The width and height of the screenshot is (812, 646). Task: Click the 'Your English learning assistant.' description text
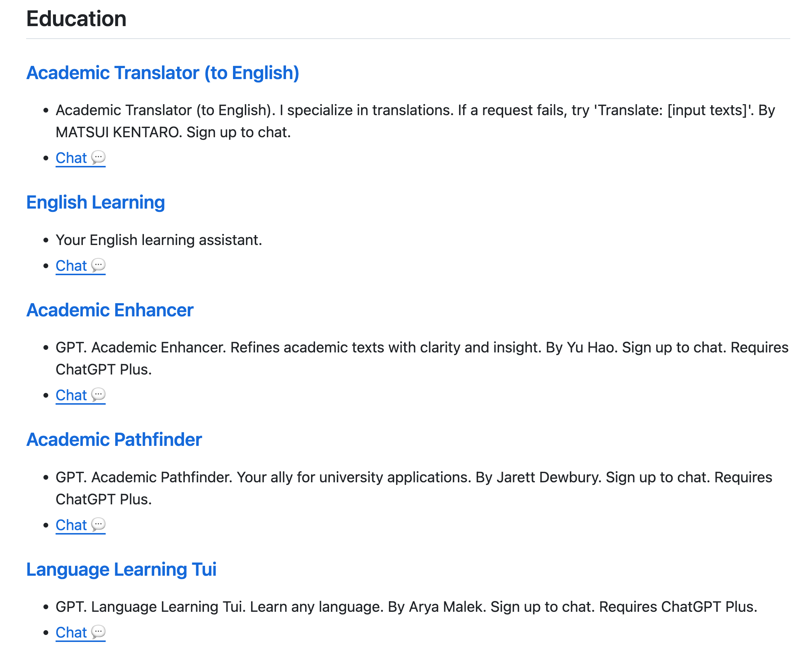coord(159,240)
